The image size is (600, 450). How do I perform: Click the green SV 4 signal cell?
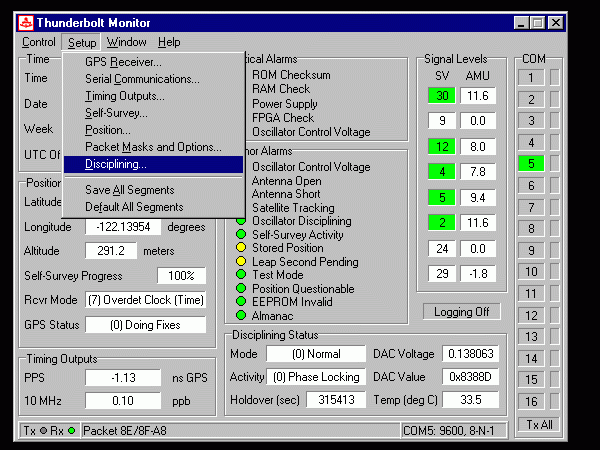[x=442, y=171]
